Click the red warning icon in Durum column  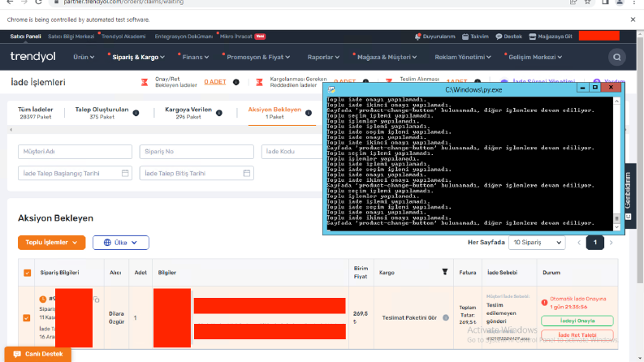[545, 303]
